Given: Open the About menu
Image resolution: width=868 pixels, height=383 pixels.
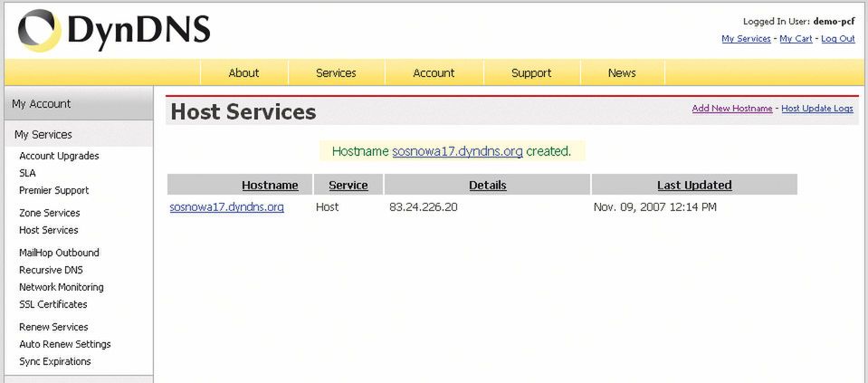Looking at the screenshot, I should [x=243, y=73].
